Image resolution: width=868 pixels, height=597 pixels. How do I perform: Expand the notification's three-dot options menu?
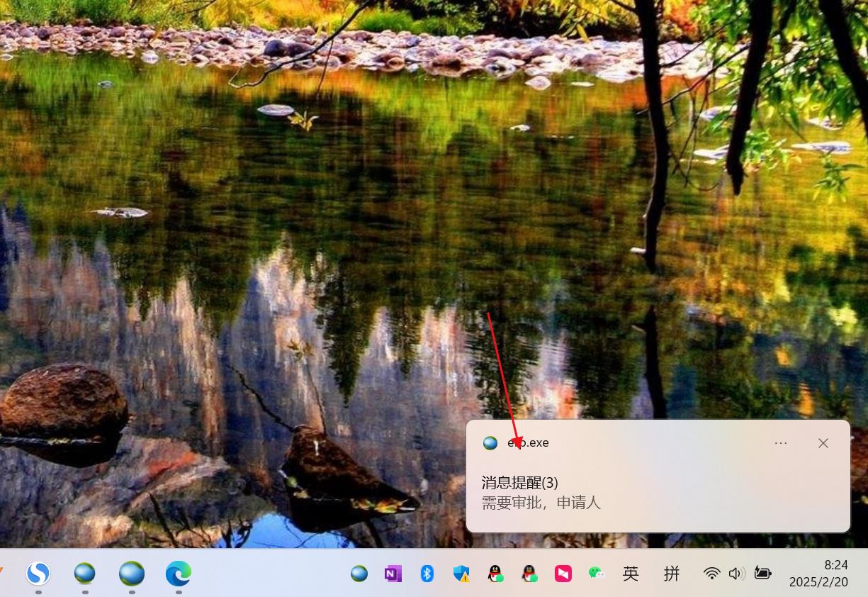(x=781, y=443)
